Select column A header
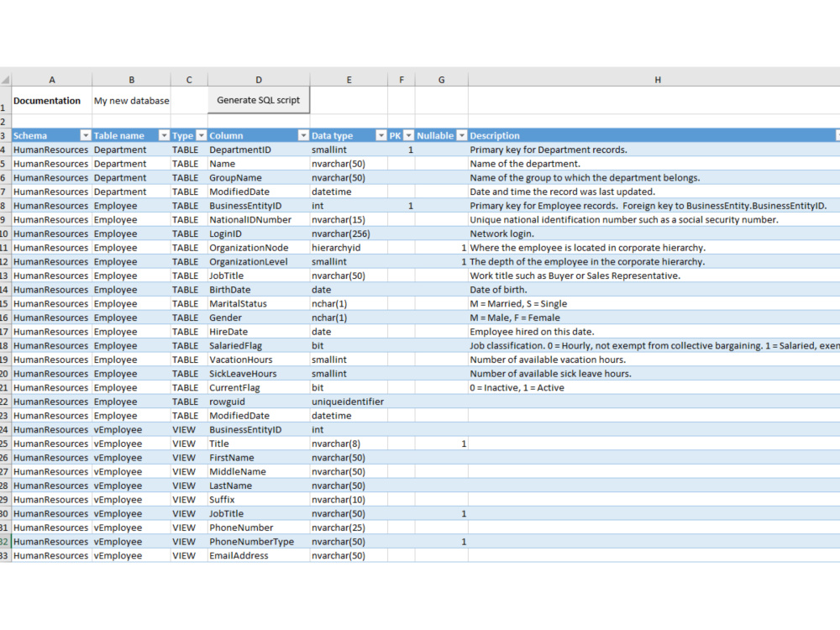The height and width of the screenshot is (630, 840). pos(52,80)
